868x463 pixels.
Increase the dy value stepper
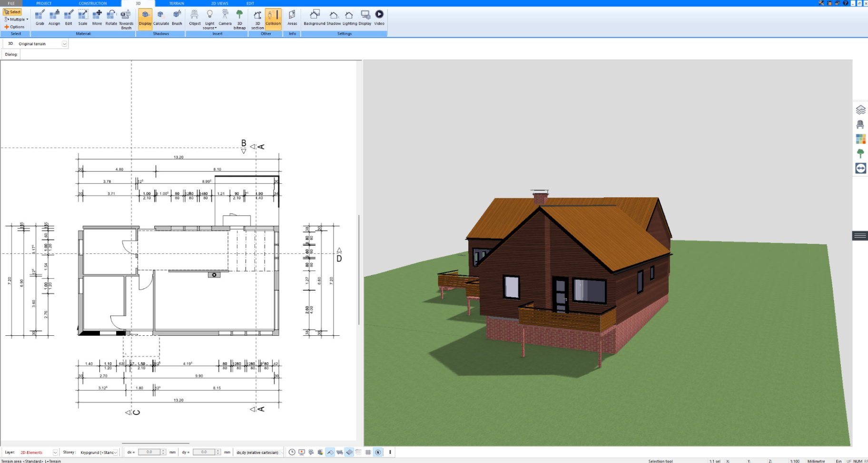218,451
